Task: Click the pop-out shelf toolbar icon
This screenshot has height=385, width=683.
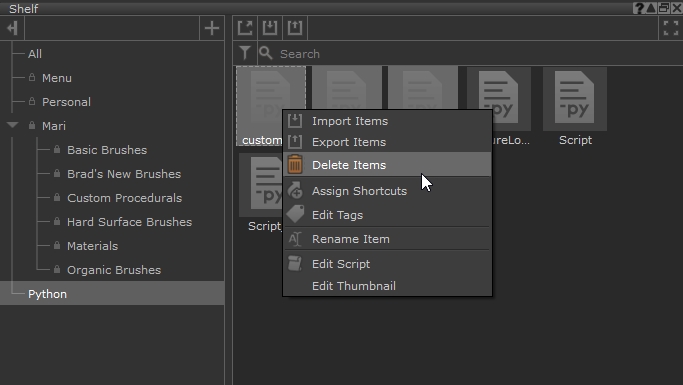Action: click(245, 28)
